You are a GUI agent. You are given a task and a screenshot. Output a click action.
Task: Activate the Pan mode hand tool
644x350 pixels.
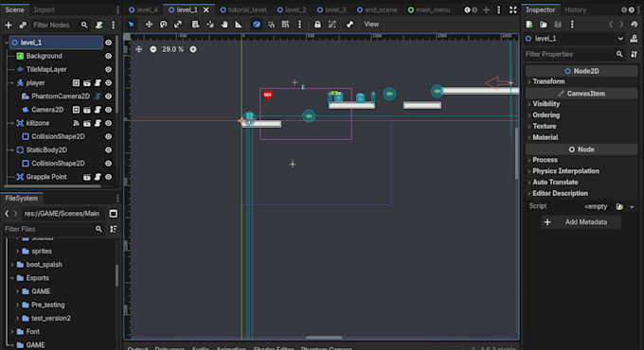224,25
